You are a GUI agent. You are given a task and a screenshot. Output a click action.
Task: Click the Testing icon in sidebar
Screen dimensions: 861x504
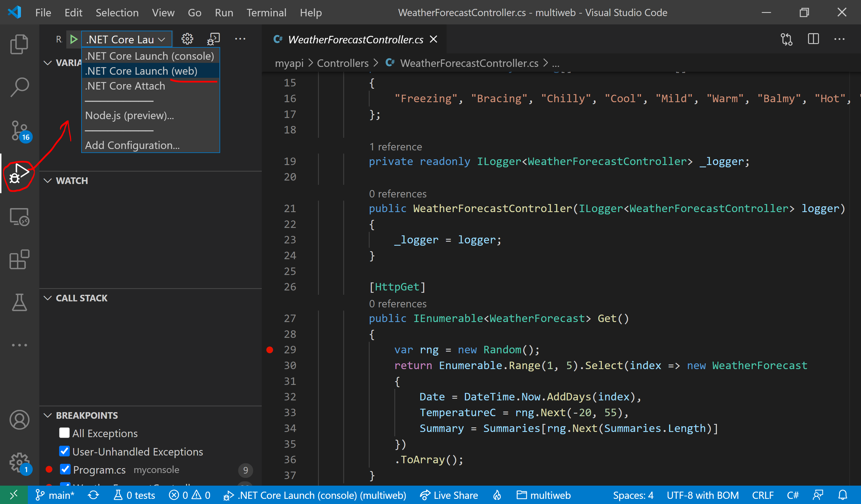point(18,303)
